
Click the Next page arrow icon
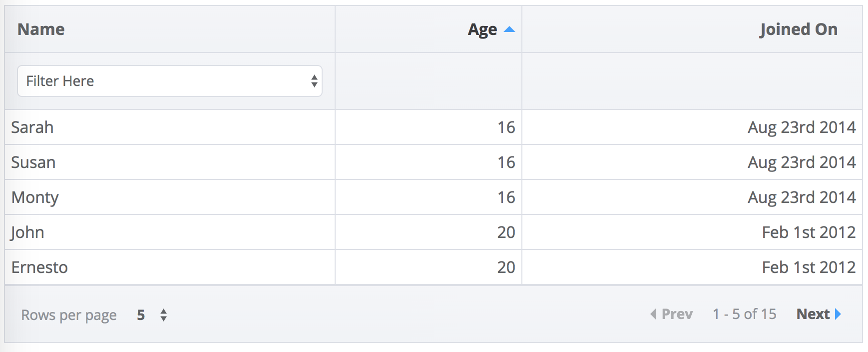[x=838, y=314]
